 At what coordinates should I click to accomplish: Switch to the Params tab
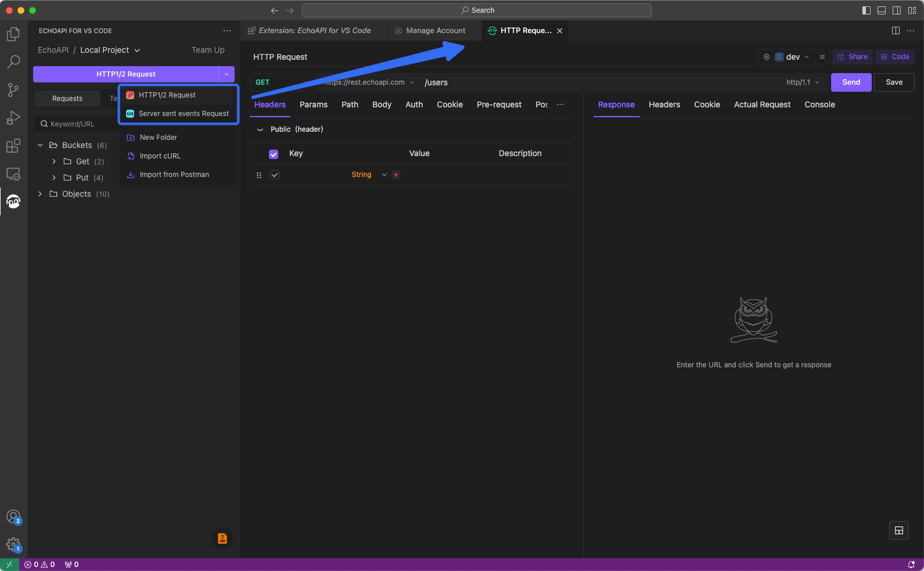(x=314, y=104)
